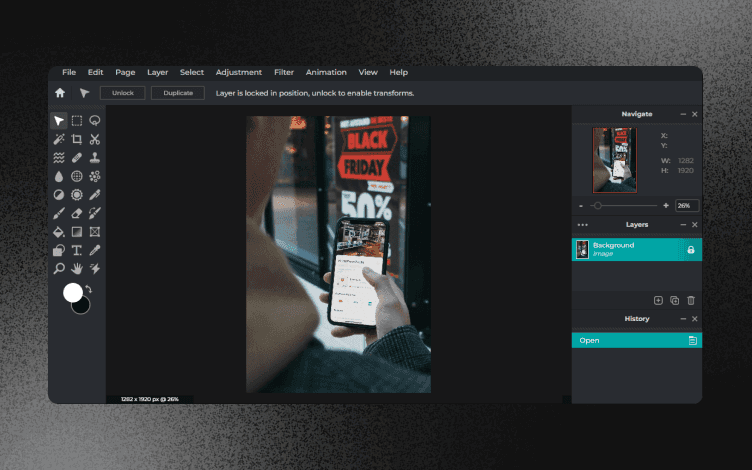
Task: Select the Zoom magnifier tool
Action: (x=59, y=269)
